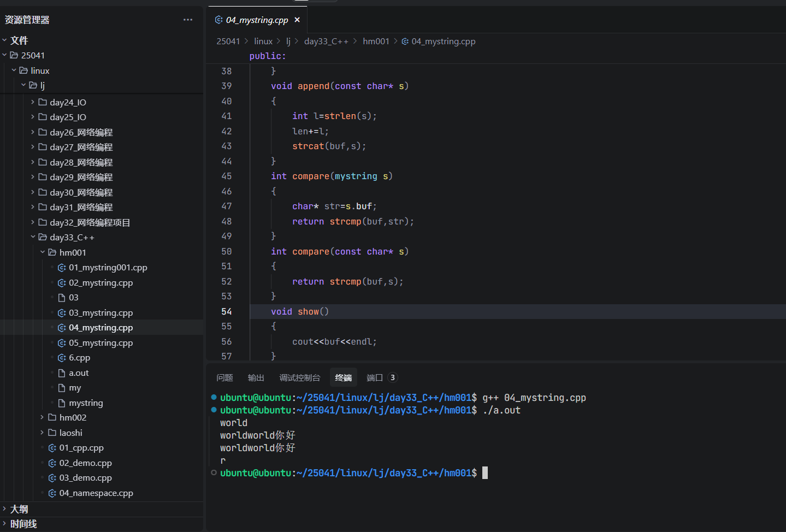Select the a.out file
Image resolution: width=786 pixels, height=532 pixels.
click(79, 373)
